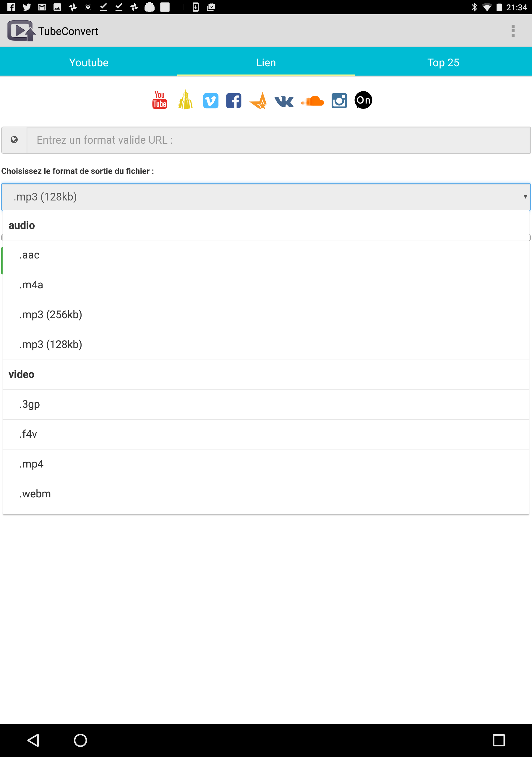
Task: Tap the SoundCloud site icon
Action: pyautogui.click(x=312, y=101)
